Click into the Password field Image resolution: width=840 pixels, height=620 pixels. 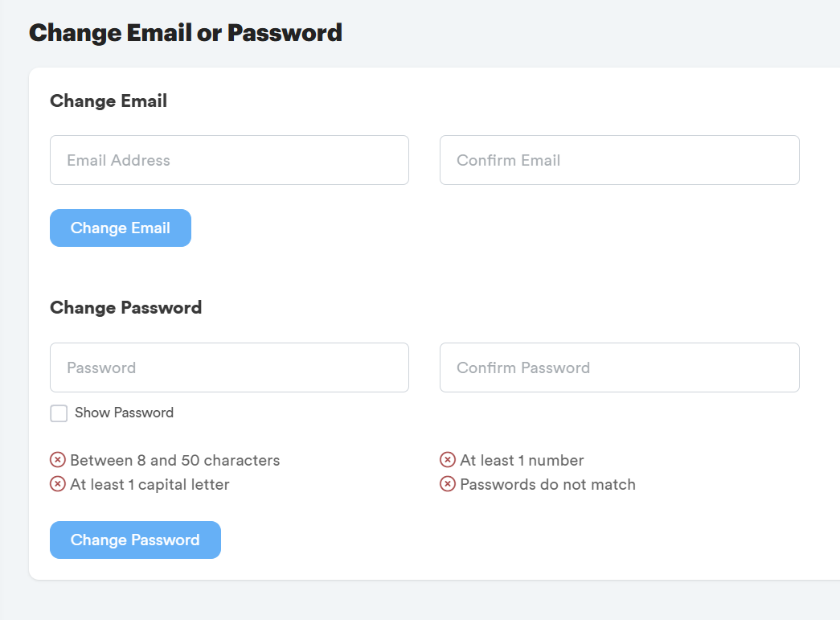[x=229, y=367]
